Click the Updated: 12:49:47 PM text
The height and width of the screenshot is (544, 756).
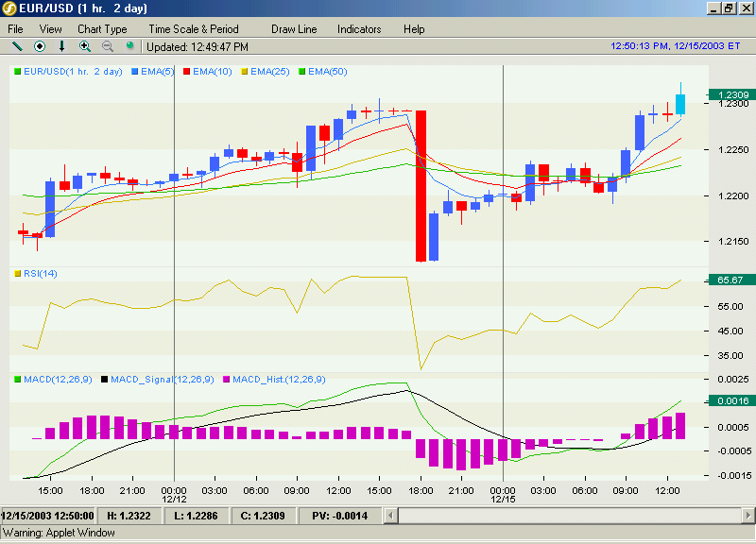click(198, 47)
